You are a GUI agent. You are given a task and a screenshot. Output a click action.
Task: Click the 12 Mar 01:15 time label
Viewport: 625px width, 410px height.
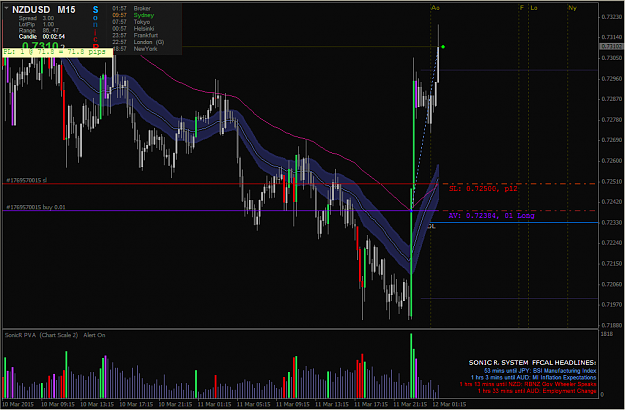tap(449, 404)
